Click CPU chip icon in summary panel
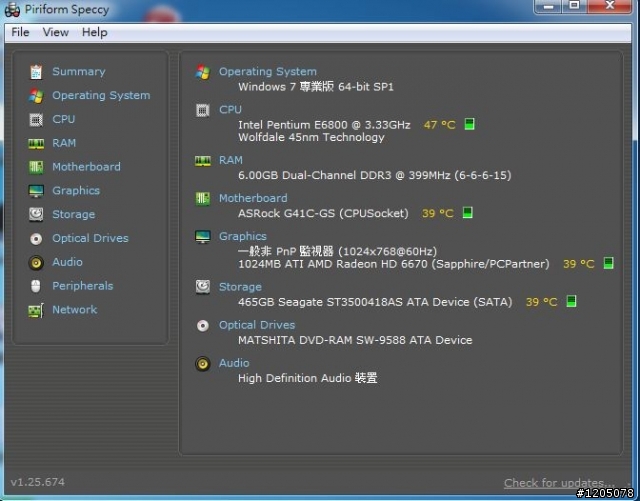 [203, 110]
